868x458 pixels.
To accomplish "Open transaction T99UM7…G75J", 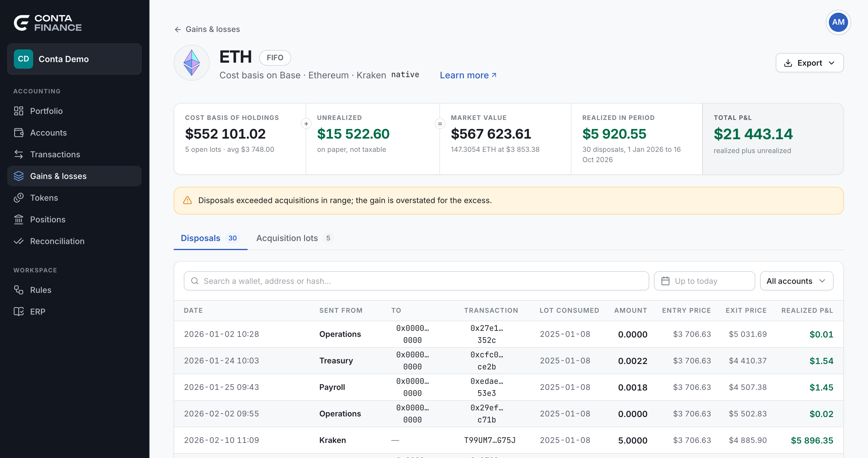I will click(489, 440).
